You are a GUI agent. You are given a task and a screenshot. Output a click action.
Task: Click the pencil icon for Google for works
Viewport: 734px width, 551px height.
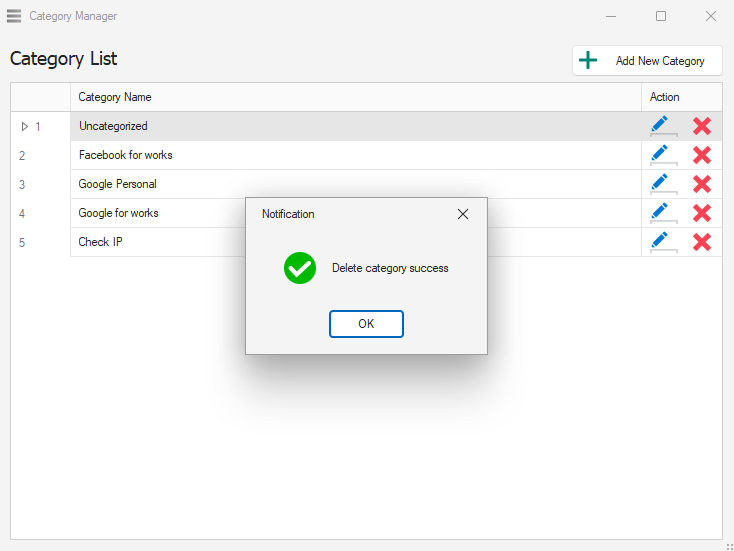click(660, 213)
